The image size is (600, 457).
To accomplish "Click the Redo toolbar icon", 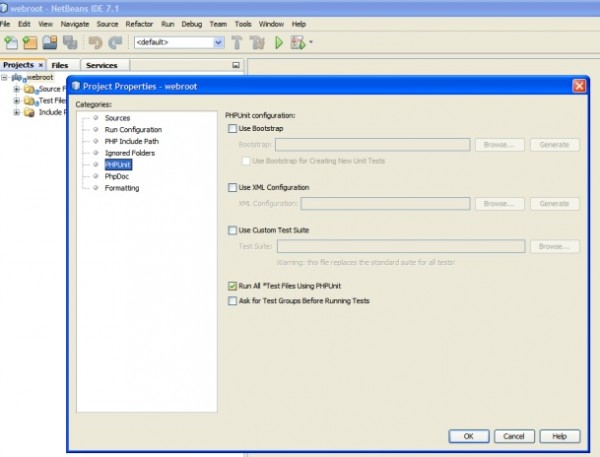I will click(x=115, y=42).
